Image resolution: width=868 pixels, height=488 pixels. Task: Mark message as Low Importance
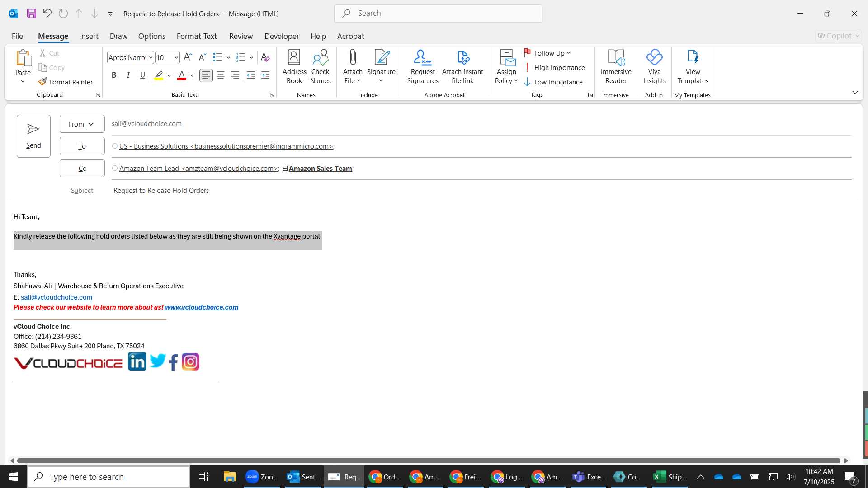click(x=553, y=82)
